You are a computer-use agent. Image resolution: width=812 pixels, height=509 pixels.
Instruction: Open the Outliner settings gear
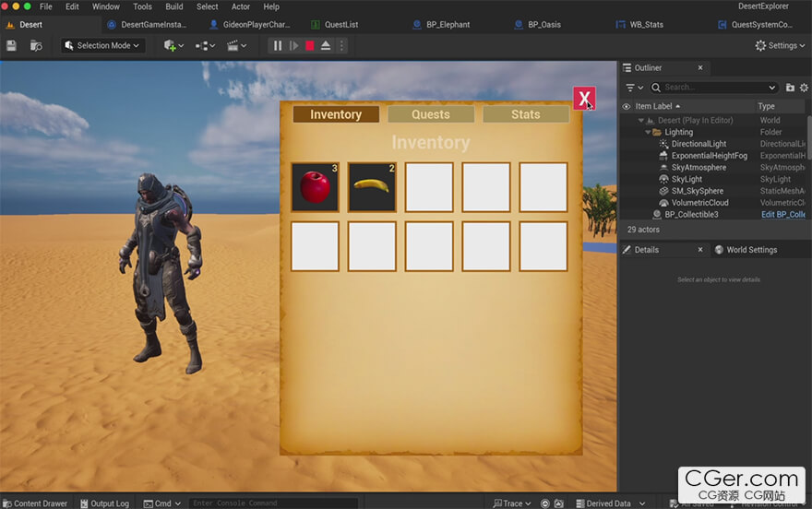click(x=804, y=88)
